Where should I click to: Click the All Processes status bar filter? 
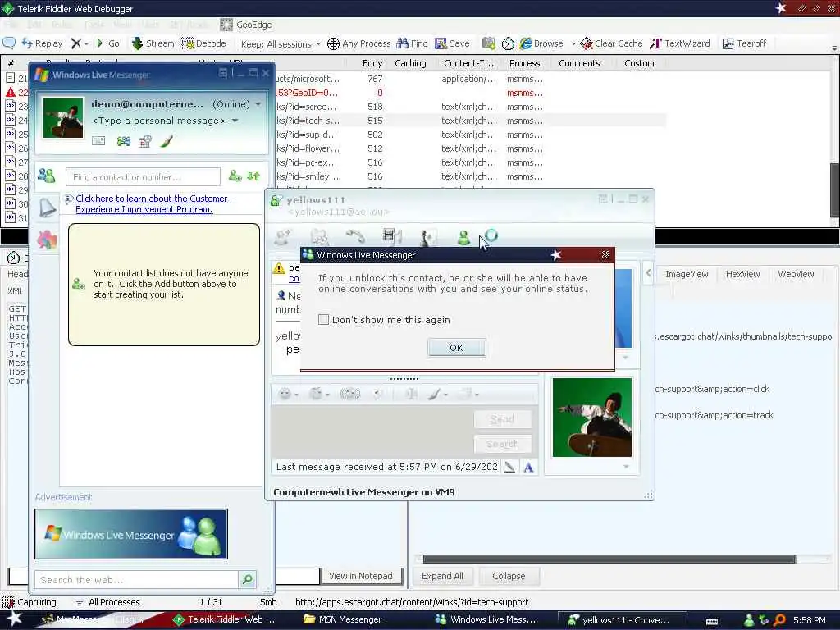tap(107, 602)
